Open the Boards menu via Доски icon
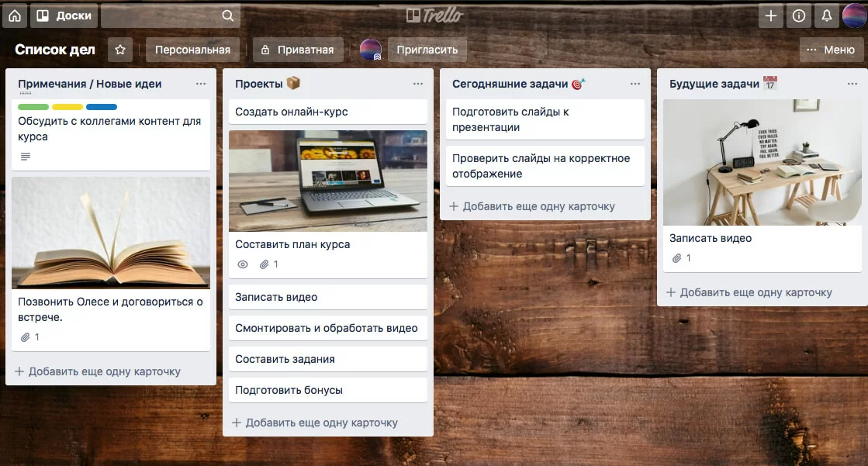This screenshot has width=868, height=466. coord(64,16)
